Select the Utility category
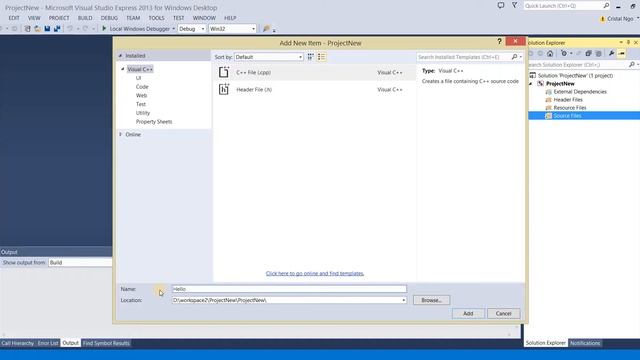 click(x=143, y=113)
